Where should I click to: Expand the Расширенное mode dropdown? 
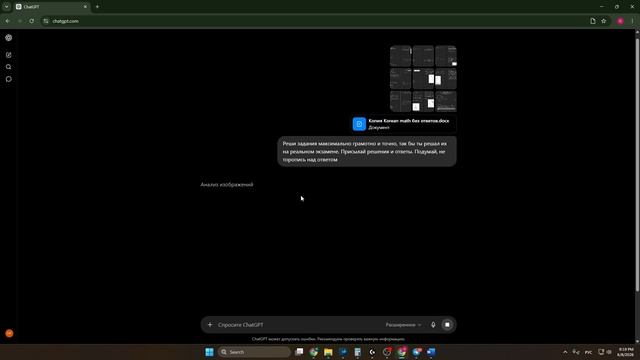[x=403, y=325]
